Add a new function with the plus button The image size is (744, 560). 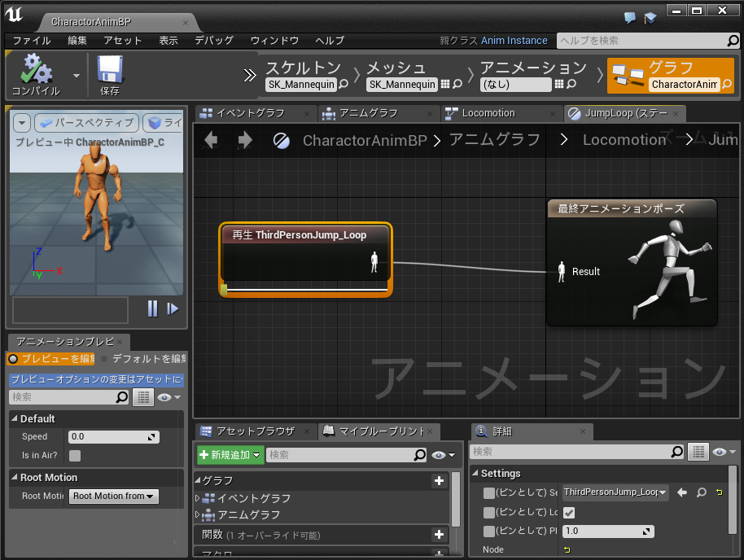pyautogui.click(x=440, y=535)
